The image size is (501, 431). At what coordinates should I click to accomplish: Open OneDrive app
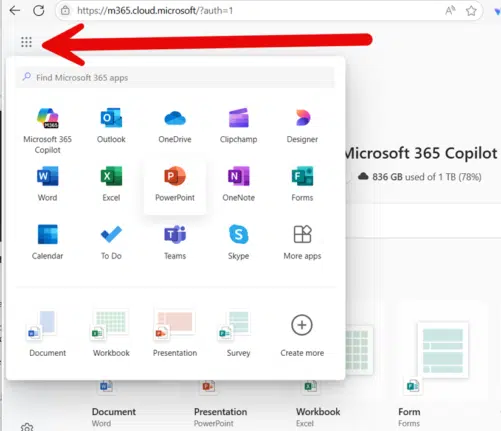[175, 126]
